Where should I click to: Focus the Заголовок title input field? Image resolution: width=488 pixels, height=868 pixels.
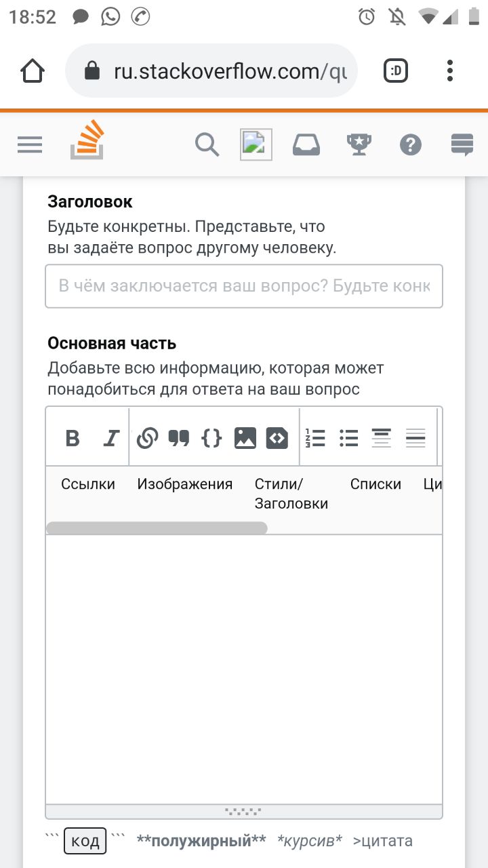[x=244, y=286]
